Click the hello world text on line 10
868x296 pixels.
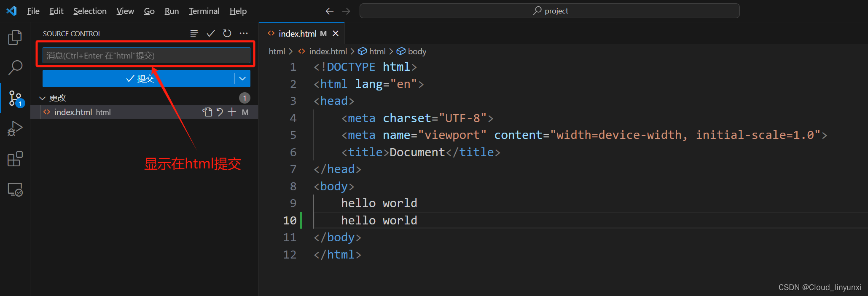point(379,220)
